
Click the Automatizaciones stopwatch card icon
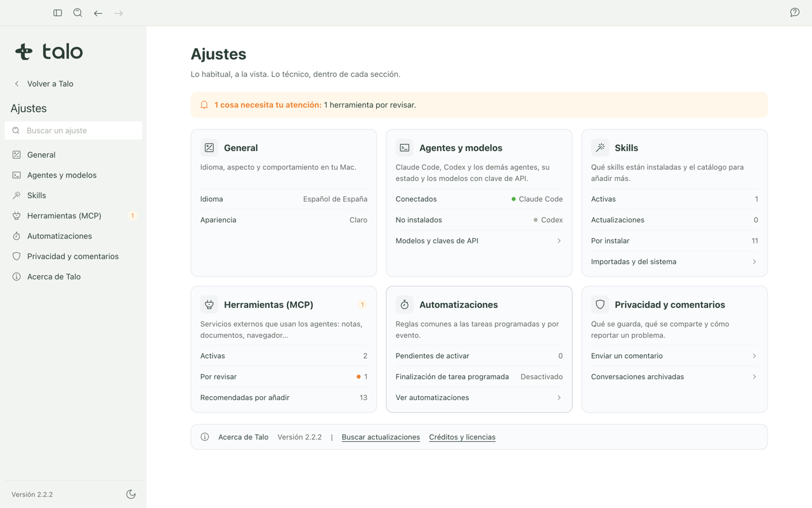[405, 304]
